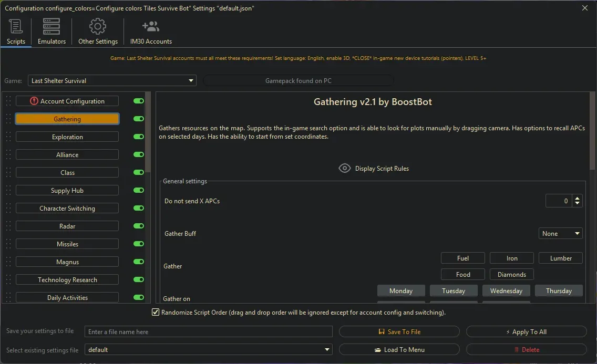Click the red alert icon on Account Configuration
This screenshot has height=364, width=597.
tap(34, 101)
